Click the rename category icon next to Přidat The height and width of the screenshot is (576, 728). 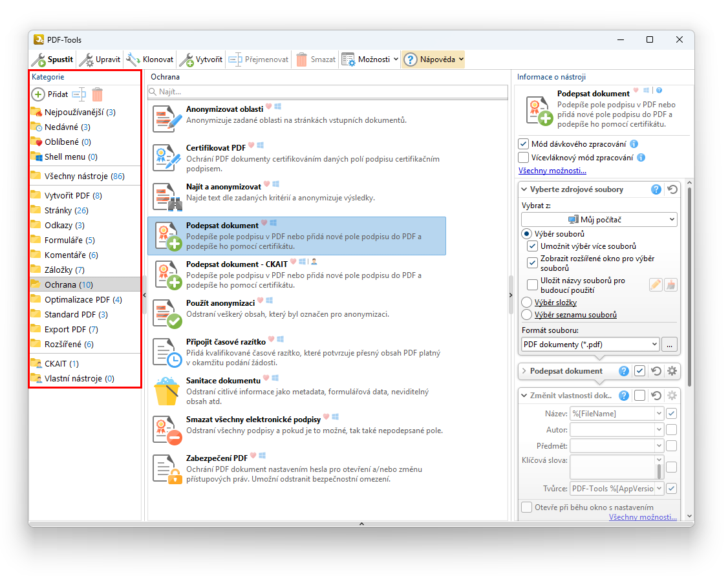tap(79, 94)
